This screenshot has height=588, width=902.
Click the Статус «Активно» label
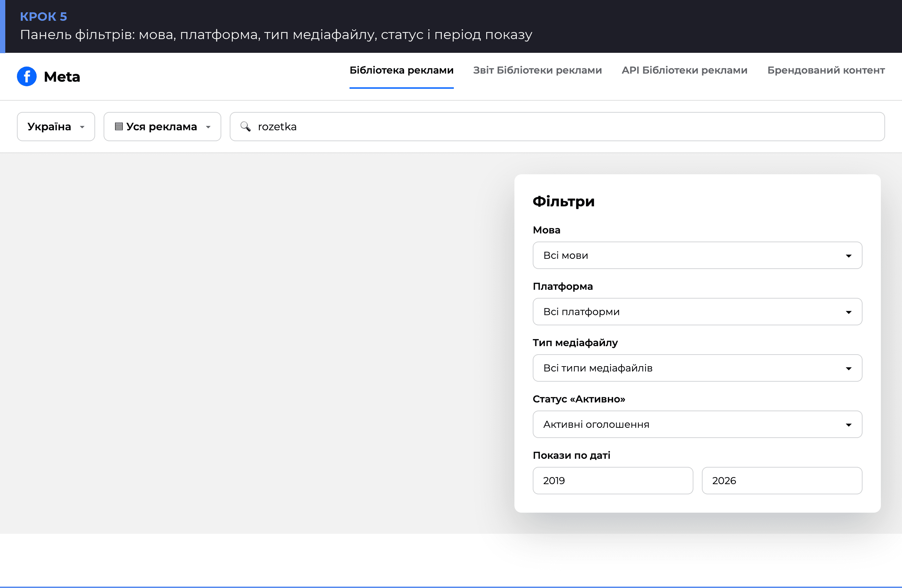[x=579, y=399]
